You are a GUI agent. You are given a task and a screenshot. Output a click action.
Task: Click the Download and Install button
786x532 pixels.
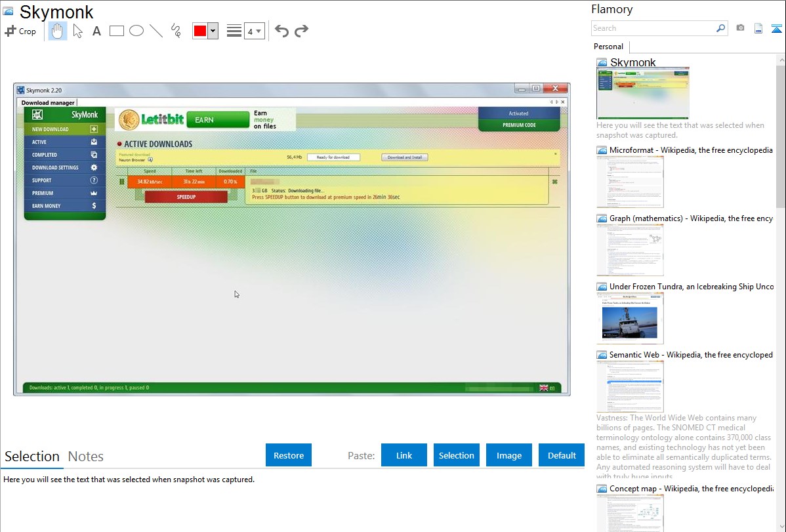[x=405, y=157]
